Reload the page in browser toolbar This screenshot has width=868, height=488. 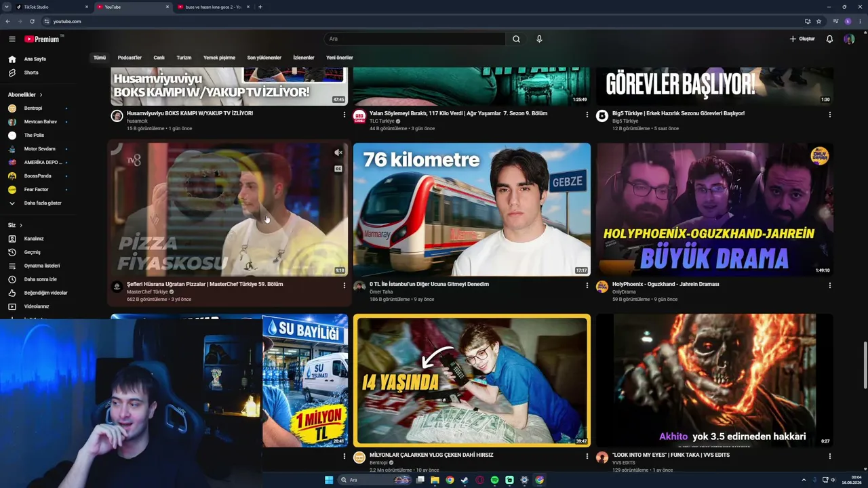(x=32, y=21)
